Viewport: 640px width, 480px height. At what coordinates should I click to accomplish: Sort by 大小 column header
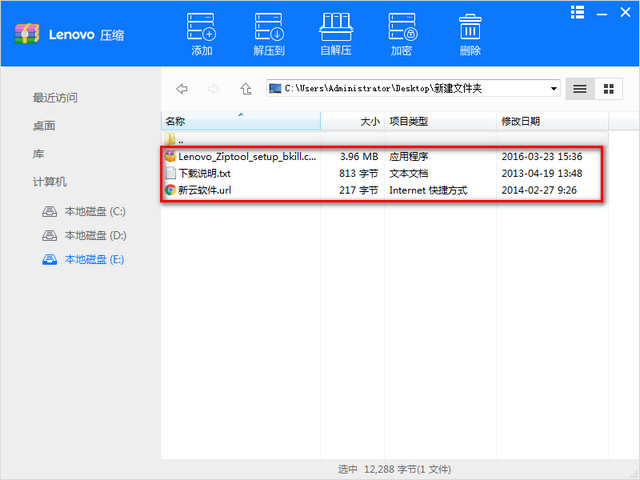point(353,121)
